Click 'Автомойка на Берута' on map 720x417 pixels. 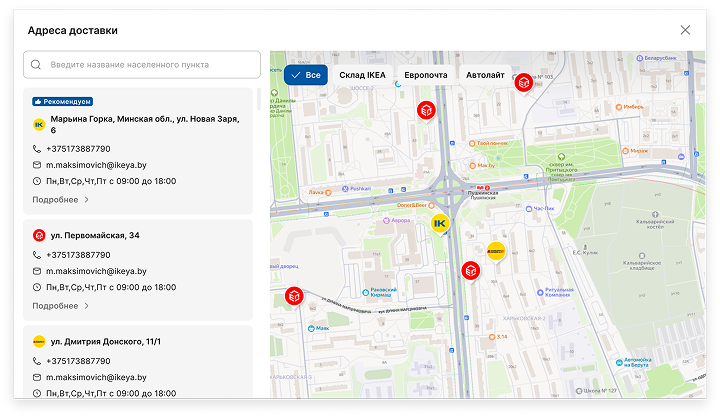coord(634,362)
